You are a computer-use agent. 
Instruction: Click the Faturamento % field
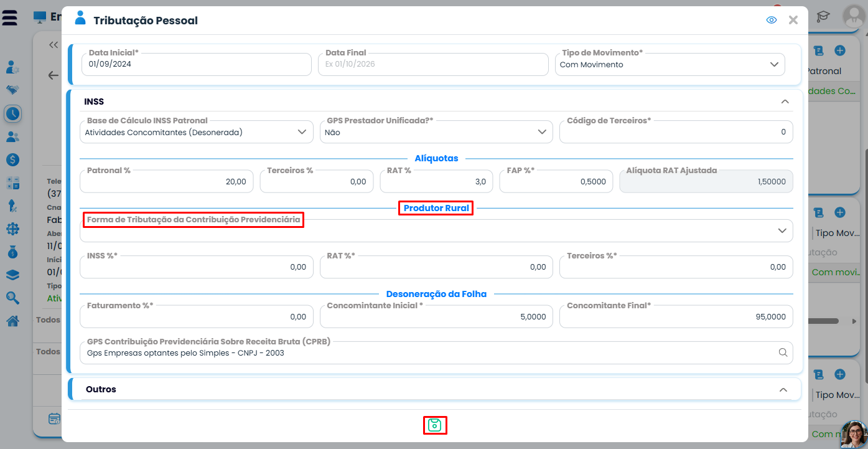pyautogui.click(x=197, y=317)
